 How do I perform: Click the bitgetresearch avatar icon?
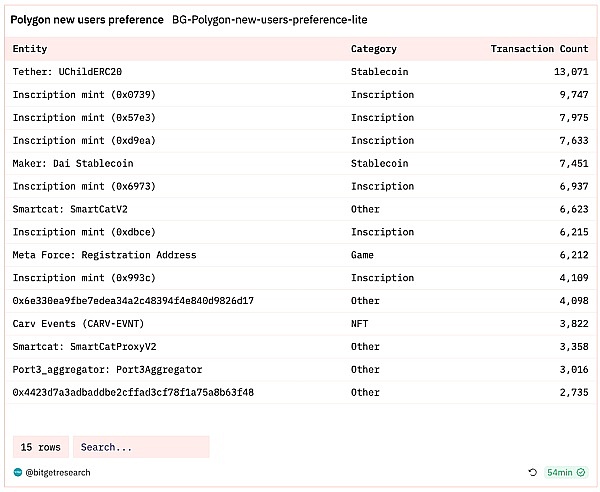tap(18, 472)
